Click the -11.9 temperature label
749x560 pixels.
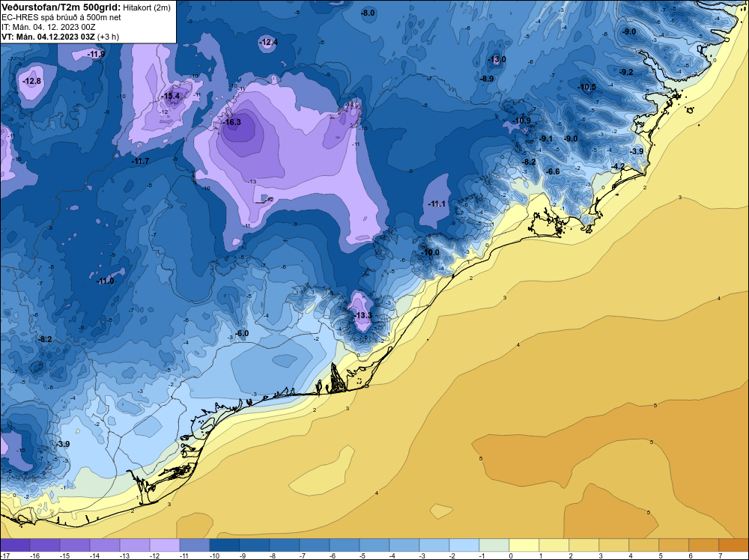pyautogui.click(x=96, y=55)
